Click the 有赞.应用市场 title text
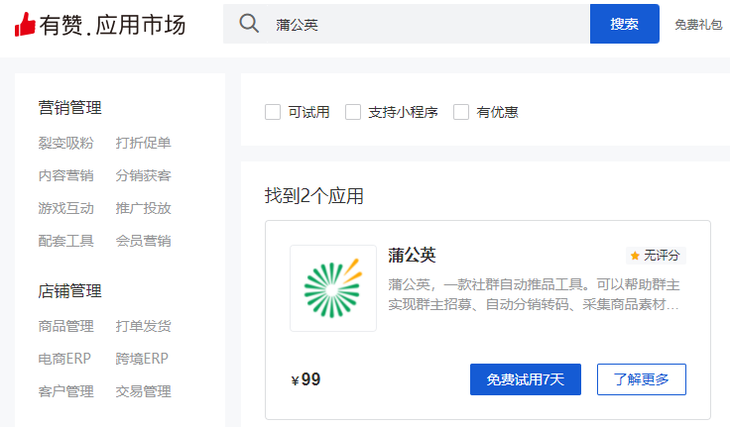Image resolution: width=730 pixels, height=427 pixels. pos(113,25)
